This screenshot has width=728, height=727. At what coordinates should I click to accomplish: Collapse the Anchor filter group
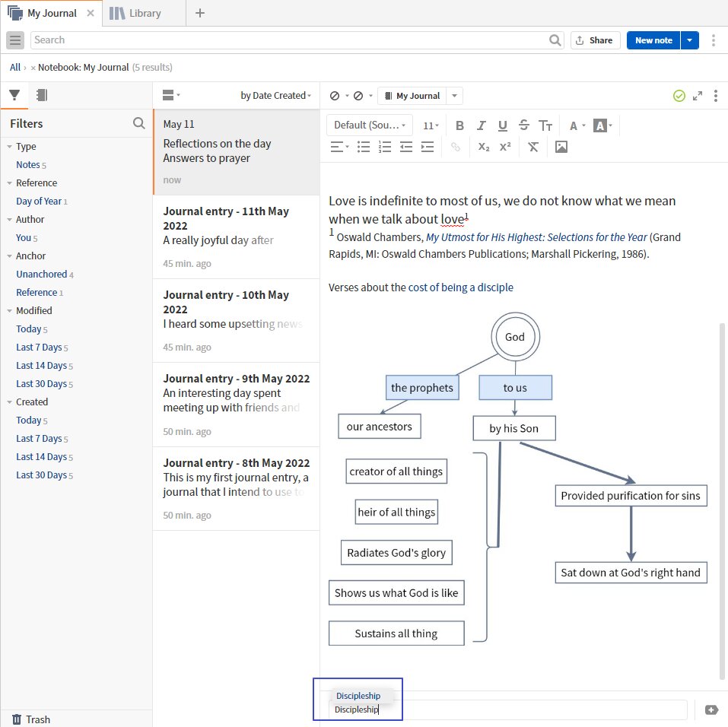(x=9, y=256)
